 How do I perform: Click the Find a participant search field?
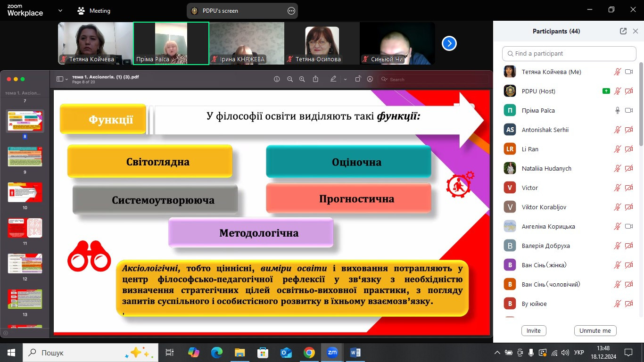coord(569,54)
